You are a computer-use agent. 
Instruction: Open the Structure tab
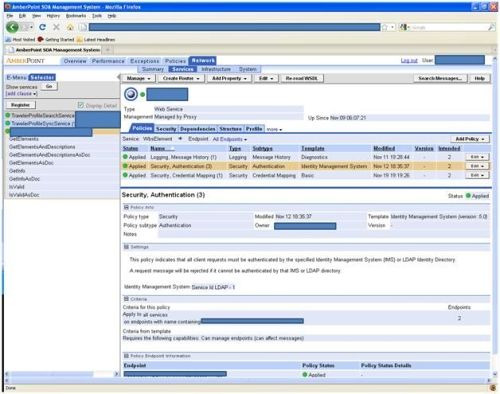[x=230, y=129]
